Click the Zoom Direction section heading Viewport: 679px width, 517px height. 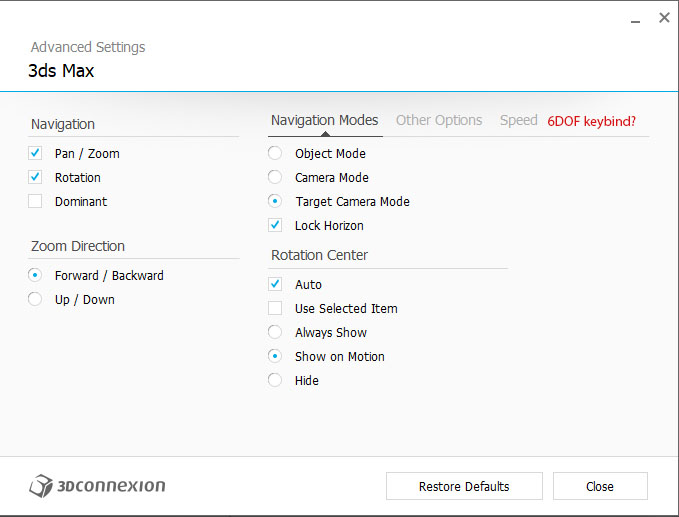78,246
